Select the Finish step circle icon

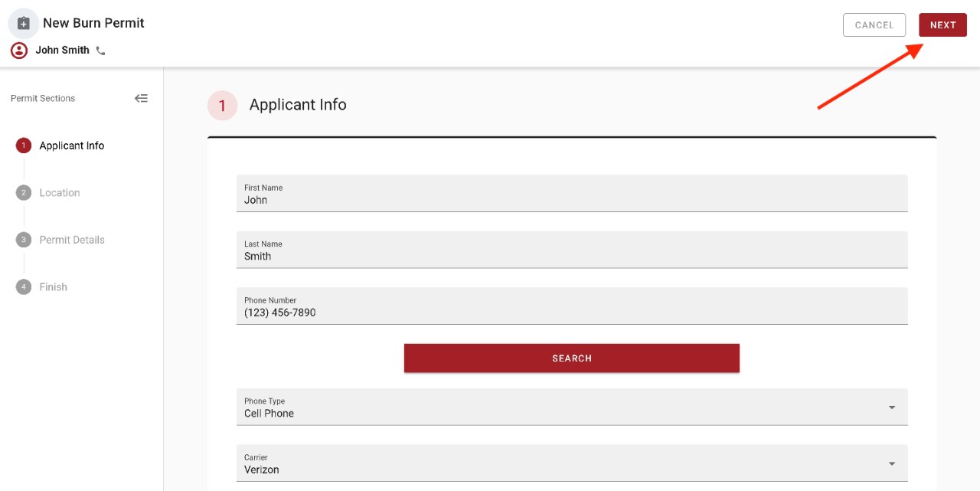tap(24, 286)
